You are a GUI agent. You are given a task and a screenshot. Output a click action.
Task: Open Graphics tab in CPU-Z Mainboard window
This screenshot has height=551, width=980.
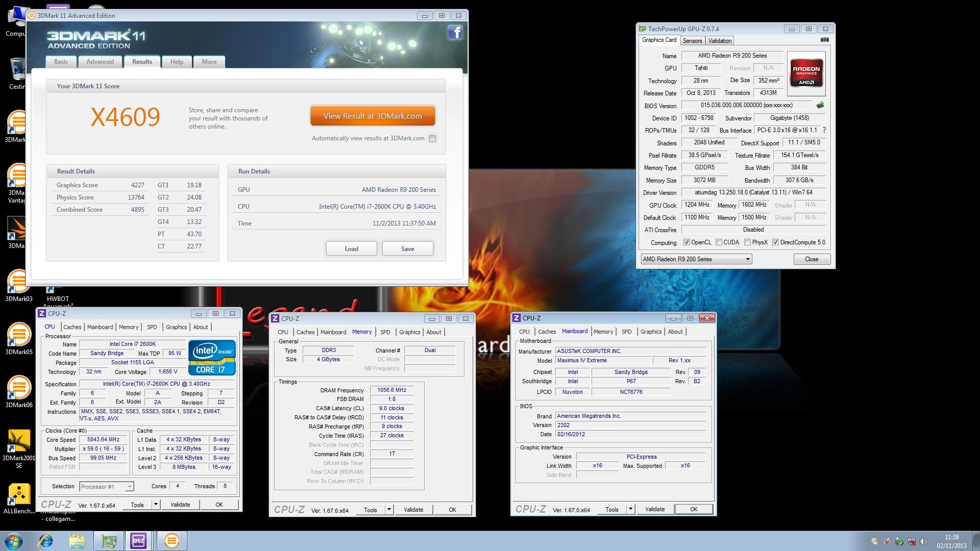(651, 332)
